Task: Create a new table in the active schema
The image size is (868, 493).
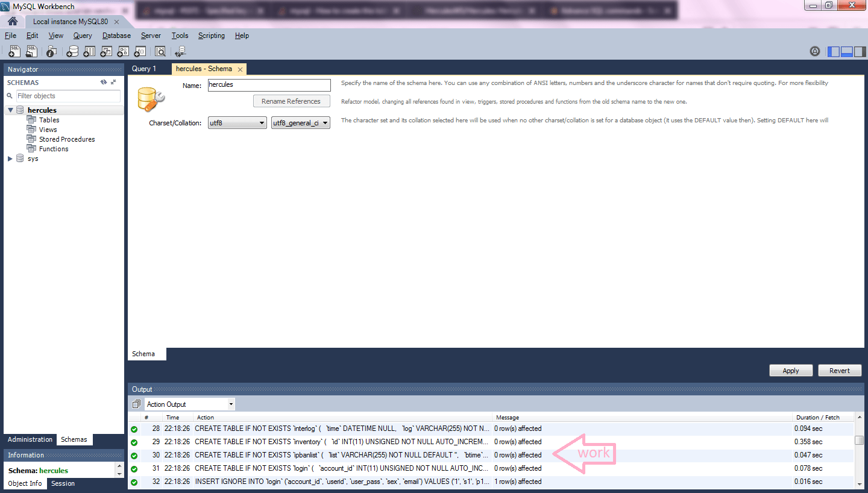Action: [x=89, y=51]
